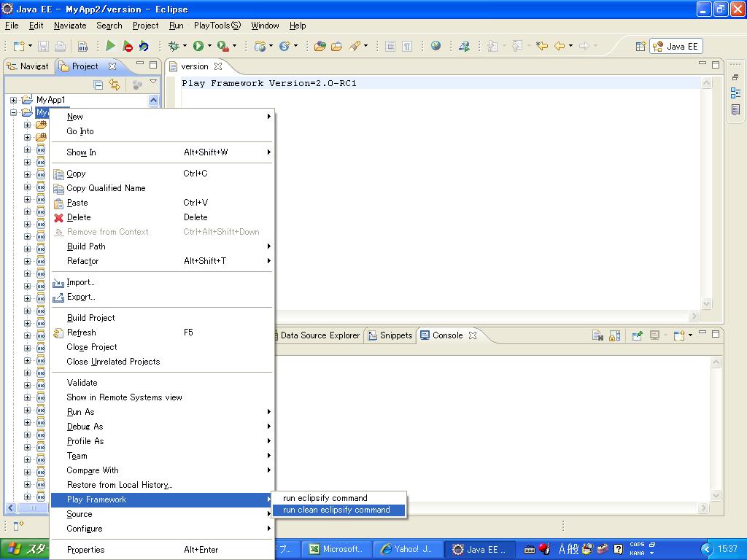
Task: Open the Open Console dropdown arrow
Action: [x=690, y=335]
